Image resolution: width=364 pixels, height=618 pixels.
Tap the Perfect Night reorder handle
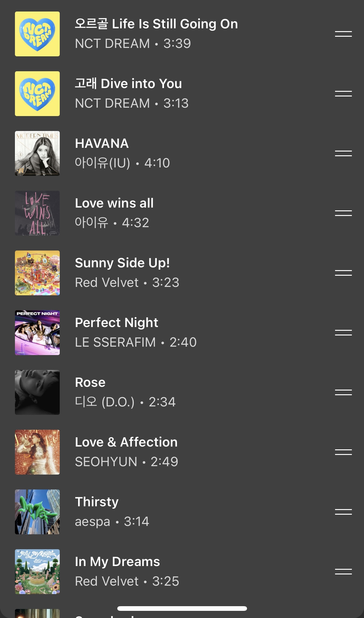pos(343,333)
